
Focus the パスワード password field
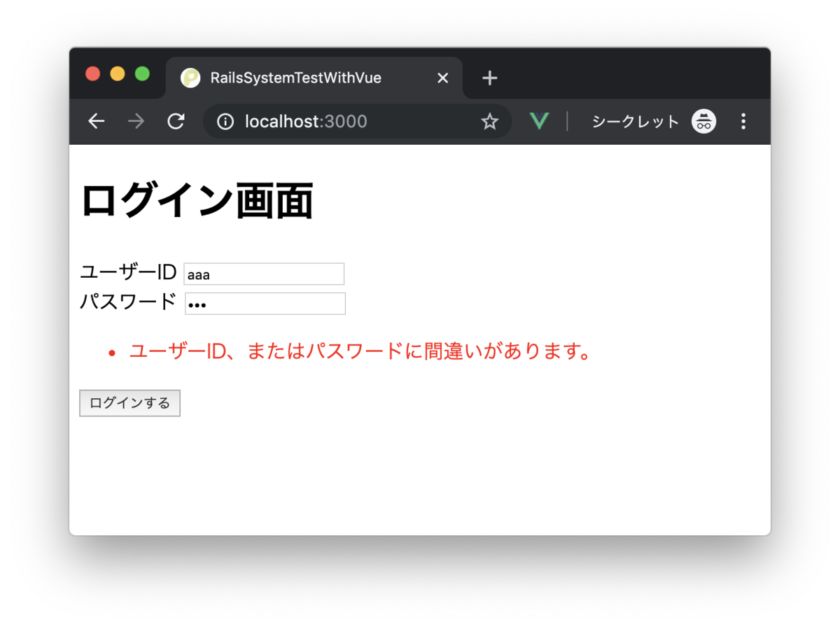coord(265,303)
